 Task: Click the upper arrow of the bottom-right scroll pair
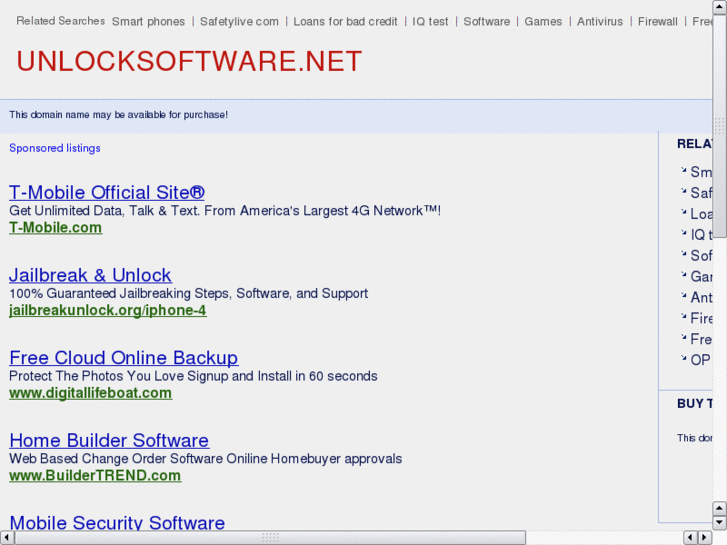(x=720, y=508)
